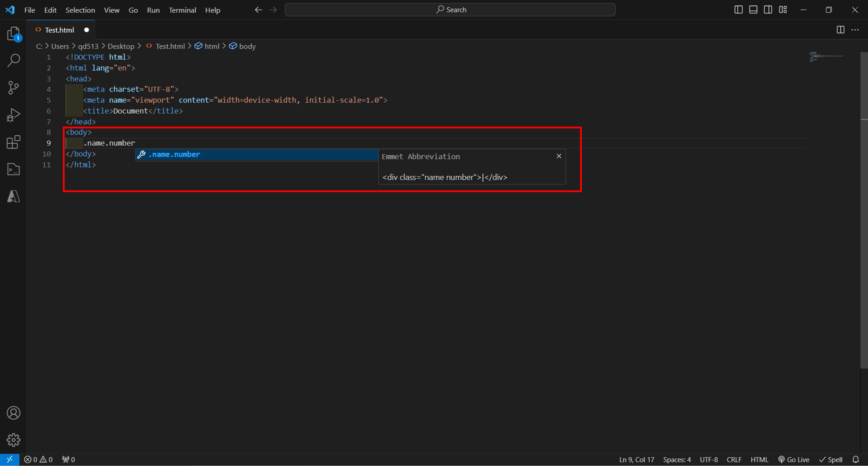
Task: Click the <title>Document</title> line
Action: [133, 111]
